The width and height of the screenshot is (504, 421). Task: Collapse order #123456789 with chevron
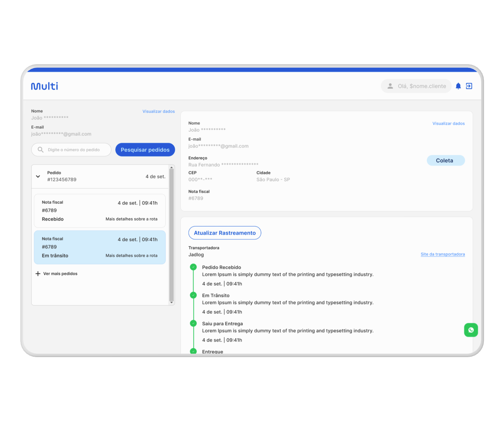(38, 177)
